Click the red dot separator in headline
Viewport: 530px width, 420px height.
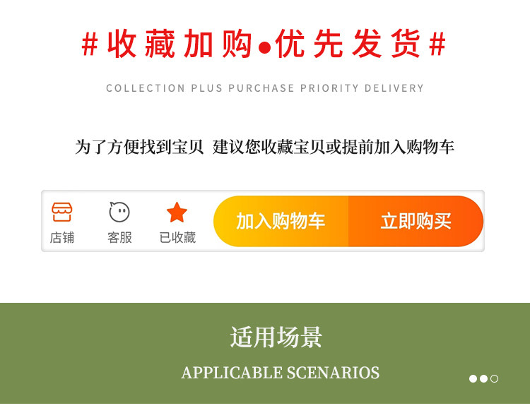click(x=265, y=48)
